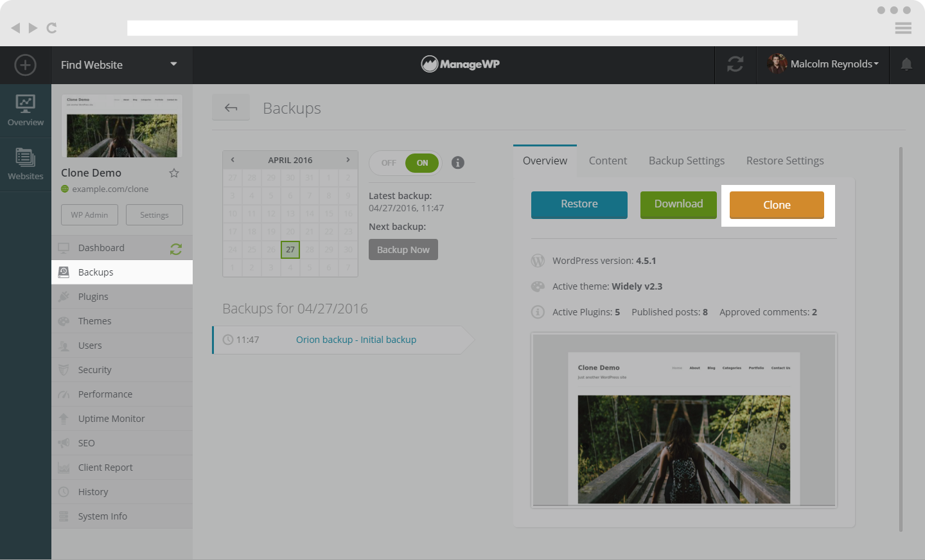Open Uptime Monitor in site menu
The height and width of the screenshot is (560, 925).
click(x=122, y=419)
